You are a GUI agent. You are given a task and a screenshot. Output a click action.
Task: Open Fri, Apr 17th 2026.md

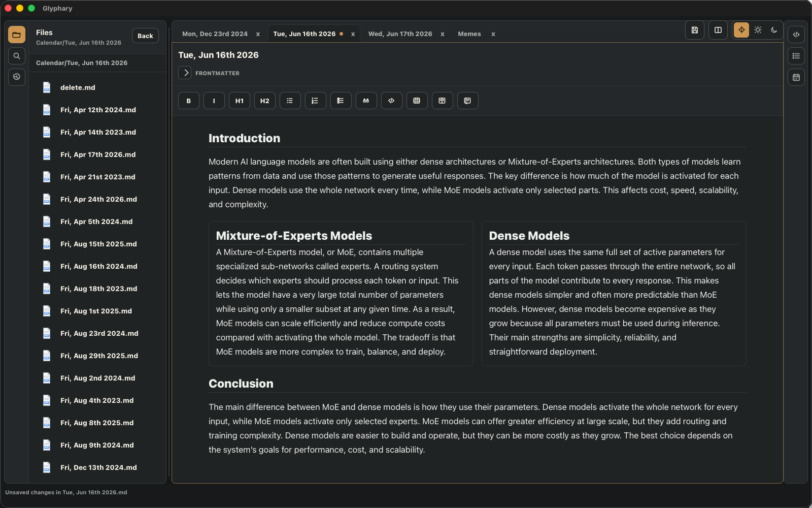(x=97, y=154)
